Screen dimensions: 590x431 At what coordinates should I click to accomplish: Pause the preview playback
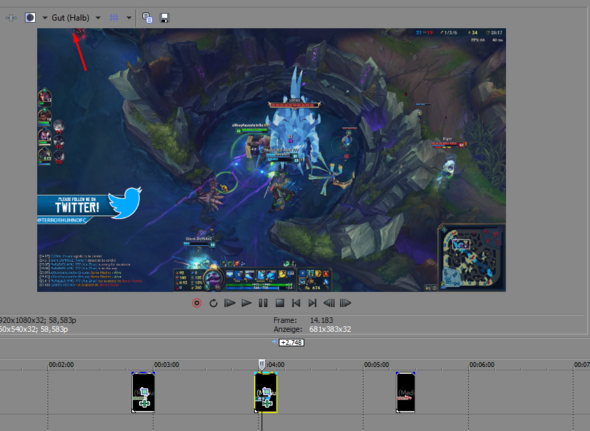tap(263, 303)
